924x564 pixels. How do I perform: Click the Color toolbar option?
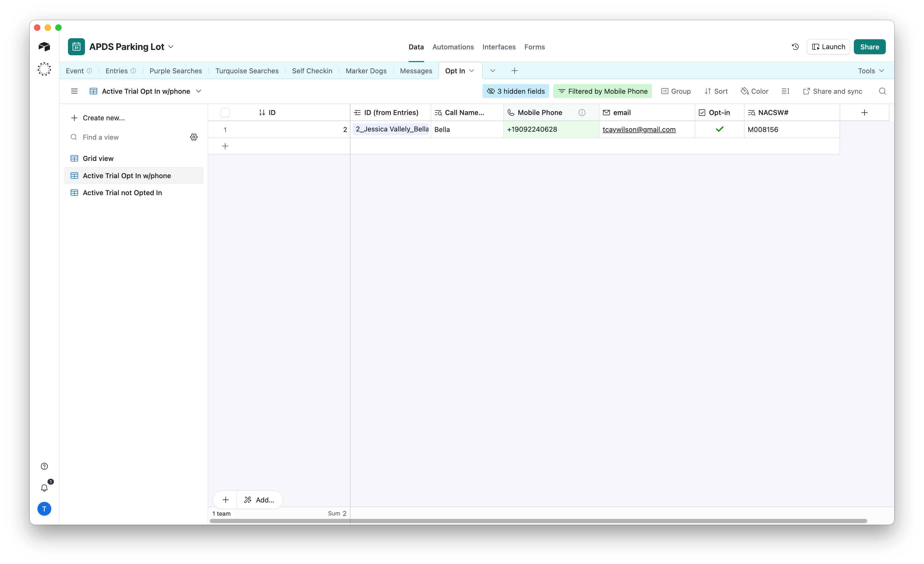click(x=755, y=91)
